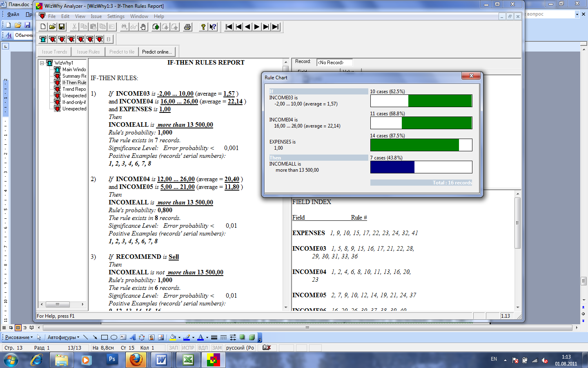Open WizWhy Issue menu
The width and height of the screenshot is (588, 368).
click(x=96, y=16)
